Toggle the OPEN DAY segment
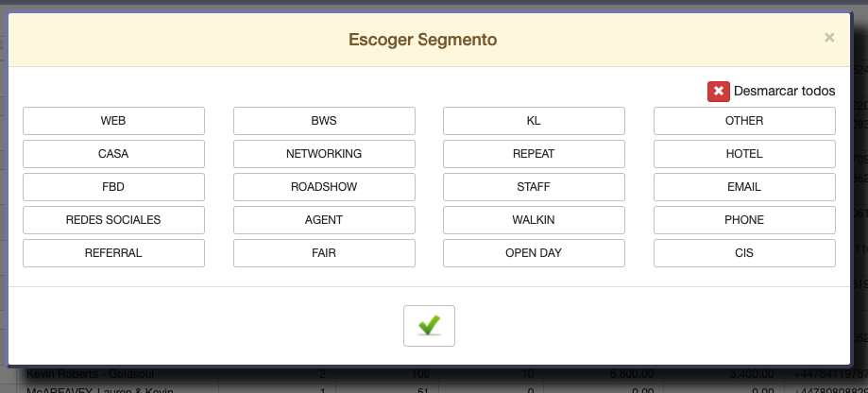868x393 pixels. point(534,253)
